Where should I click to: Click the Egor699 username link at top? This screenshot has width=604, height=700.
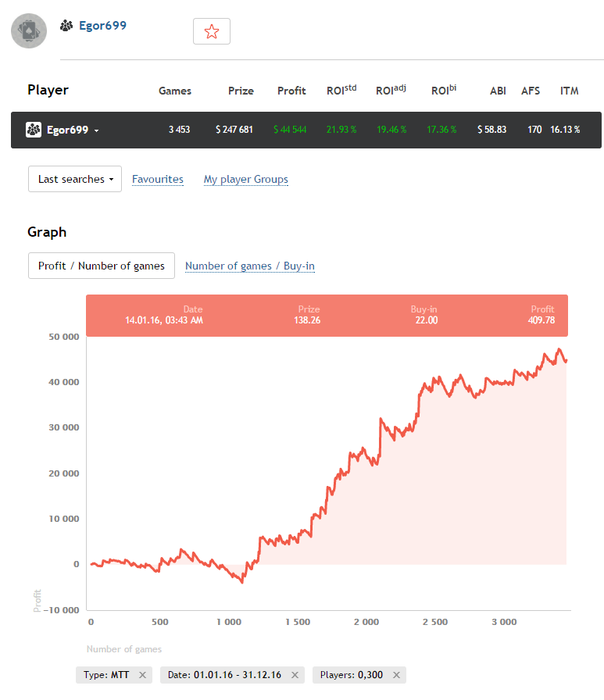click(x=103, y=25)
